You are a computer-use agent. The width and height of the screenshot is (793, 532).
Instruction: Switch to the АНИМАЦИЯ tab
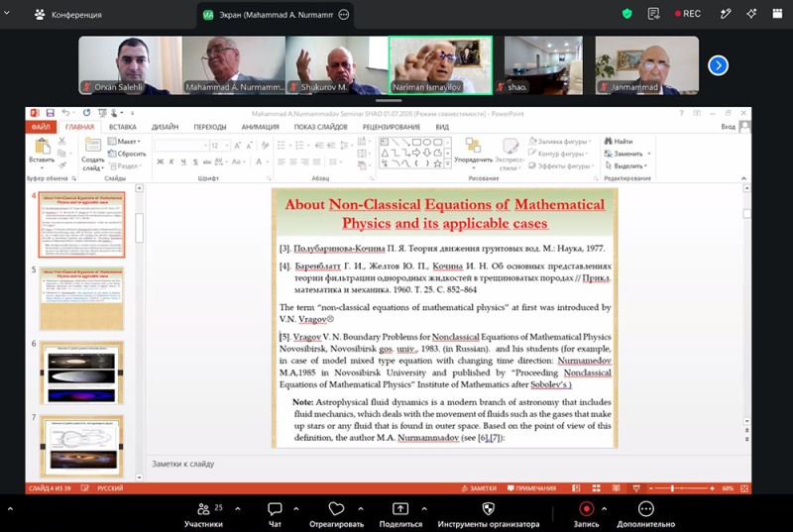click(260, 127)
